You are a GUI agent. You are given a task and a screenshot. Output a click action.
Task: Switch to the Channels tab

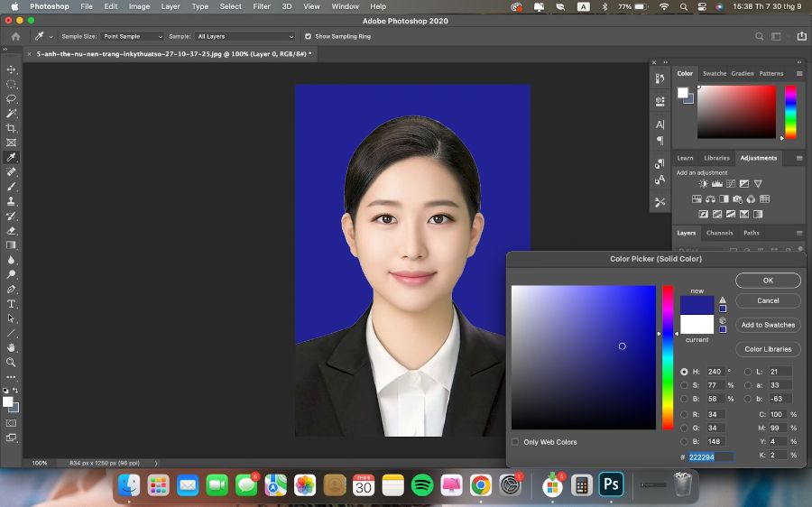pos(720,233)
